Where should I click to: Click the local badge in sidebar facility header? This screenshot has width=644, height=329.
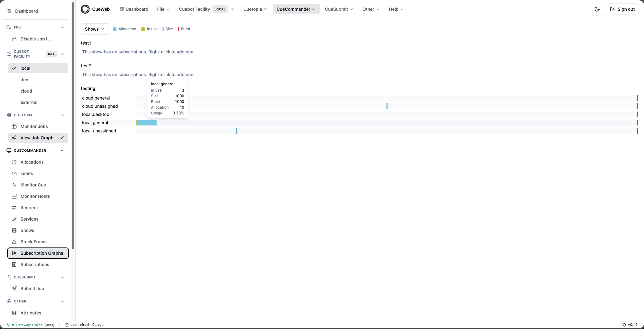pyautogui.click(x=52, y=54)
